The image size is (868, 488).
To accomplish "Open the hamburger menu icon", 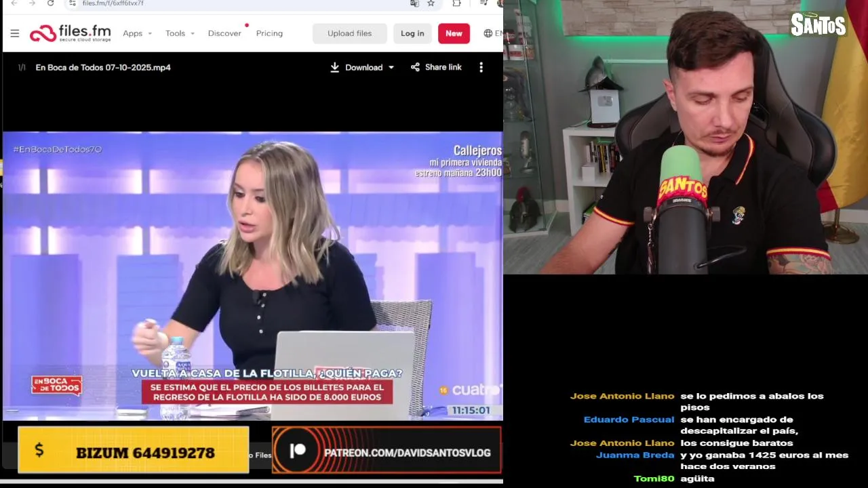I will click(15, 33).
